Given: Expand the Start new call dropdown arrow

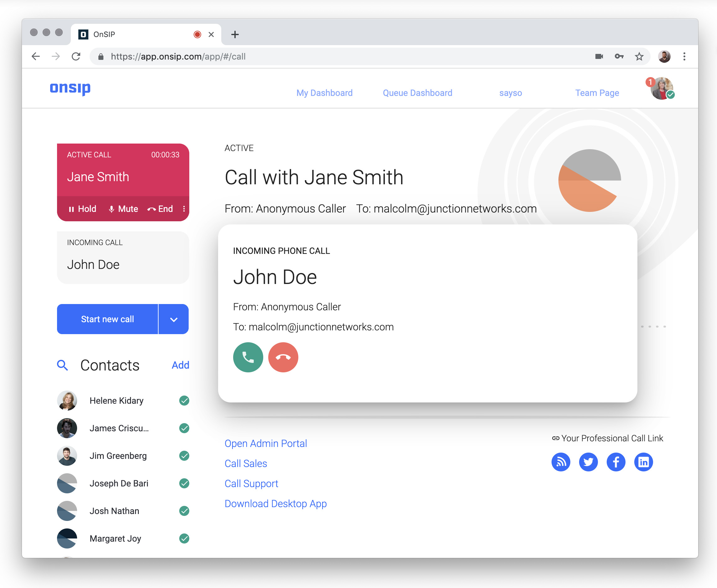Looking at the screenshot, I should (174, 319).
